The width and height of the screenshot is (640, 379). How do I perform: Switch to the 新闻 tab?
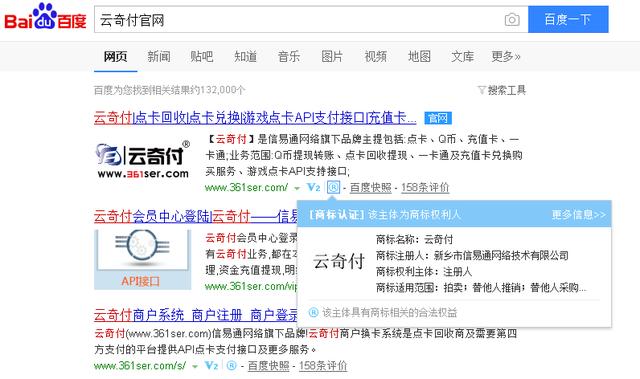click(x=159, y=56)
